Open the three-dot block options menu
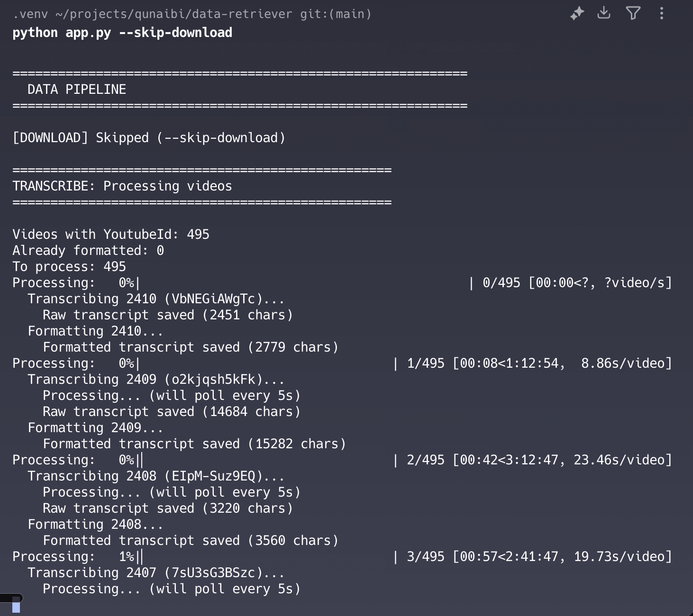Image resolution: width=693 pixels, height=616 pixels. coord(662,13)
